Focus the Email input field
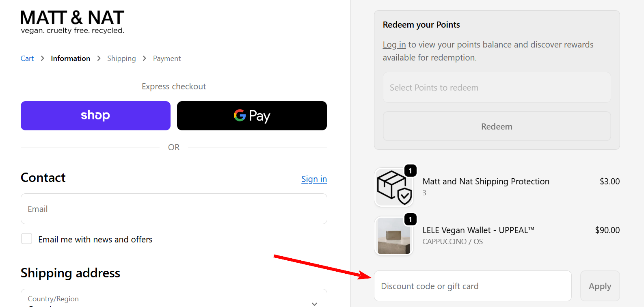The height and width of the screenshot is (307, 644). tap(174, 209)
